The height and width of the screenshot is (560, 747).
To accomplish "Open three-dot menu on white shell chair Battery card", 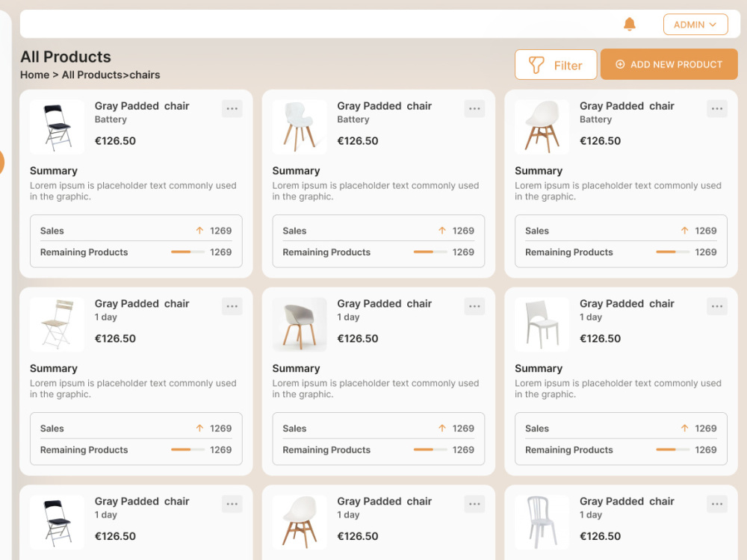I will click(x=717, y=108).
